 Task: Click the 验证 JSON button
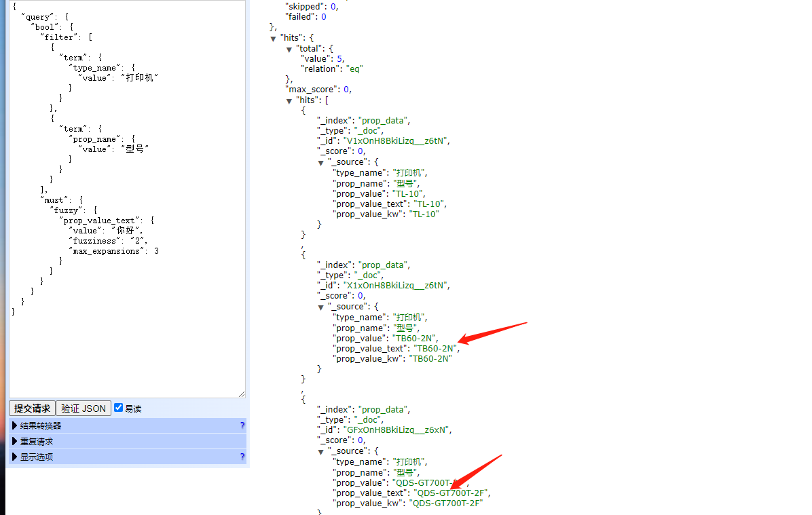tap(84, 408)
